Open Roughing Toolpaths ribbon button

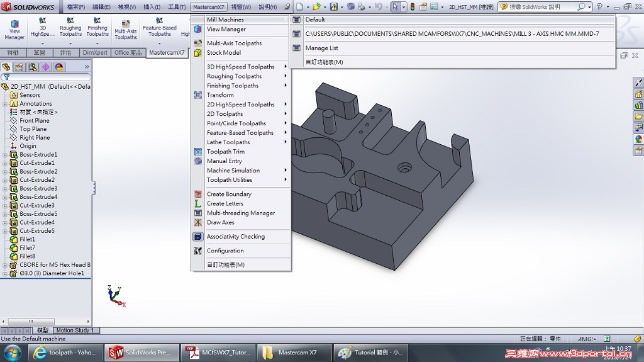tap(70, 30)
